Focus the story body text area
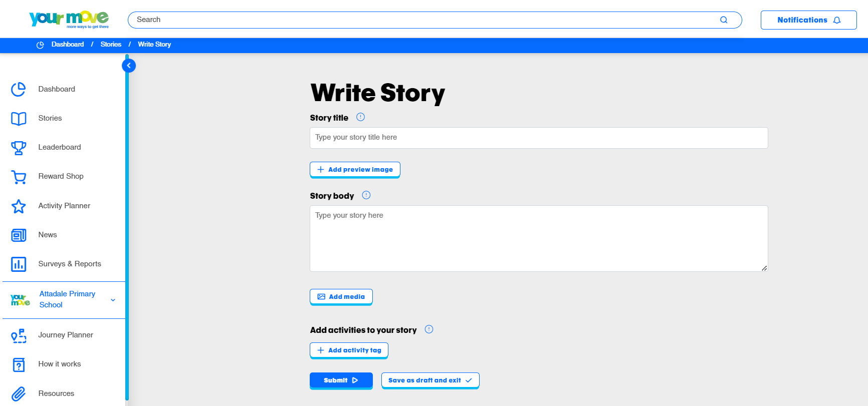Screen dimensions: 868x406 [539, 238]
